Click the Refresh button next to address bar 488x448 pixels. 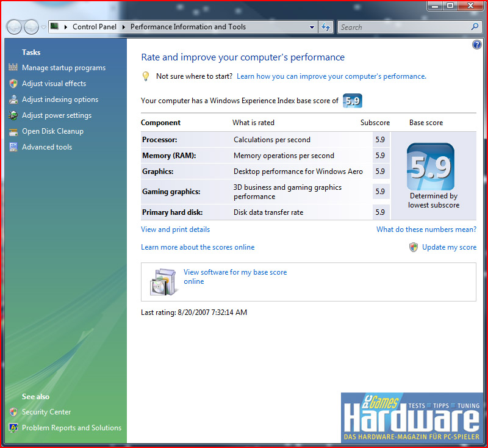[x=326, y=27]
